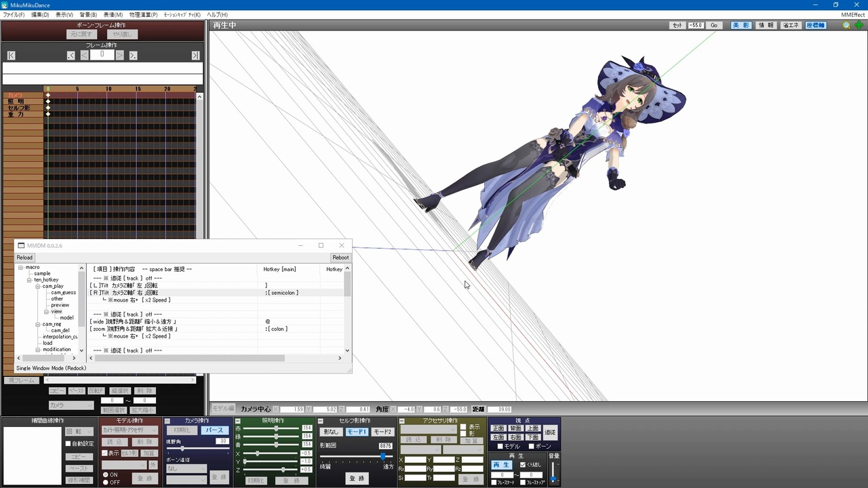Toggle the 座標軸 coordinate axis display
Screen dimensions: 868x488
[x=815, y=24]
